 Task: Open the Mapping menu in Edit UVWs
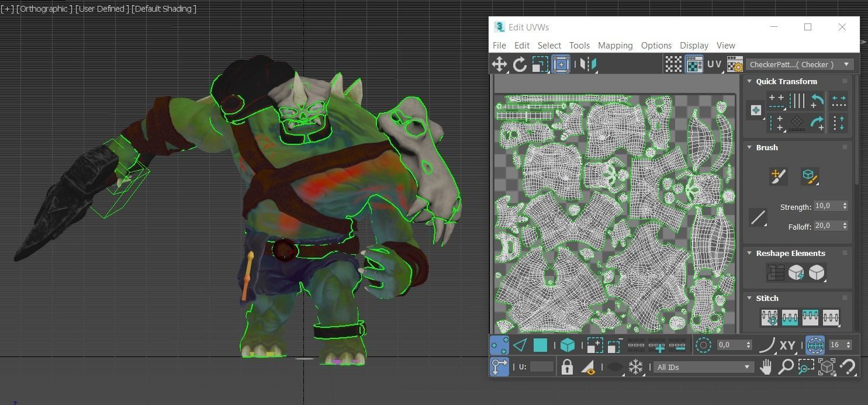point(615,45)
